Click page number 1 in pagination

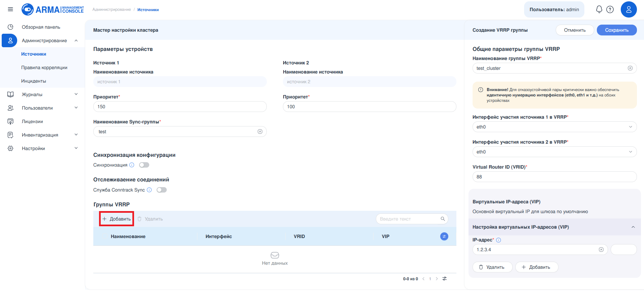pos(430,279)
